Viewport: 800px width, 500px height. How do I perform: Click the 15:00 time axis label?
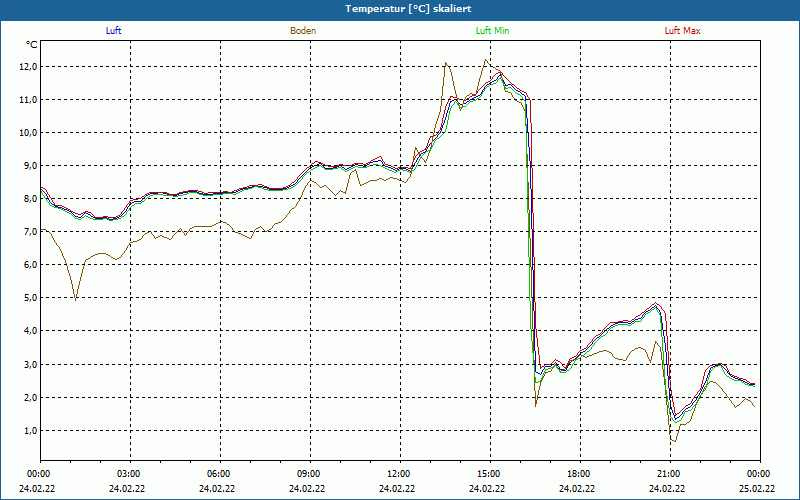tap(490, 474)
